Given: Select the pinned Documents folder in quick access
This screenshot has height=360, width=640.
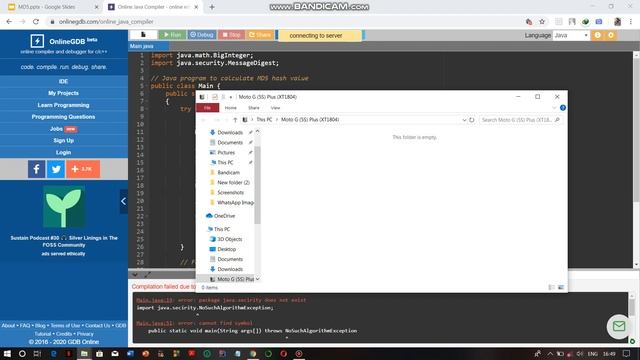Looking at the screenshot, I should pyautogui.click(x=230, y=142).
